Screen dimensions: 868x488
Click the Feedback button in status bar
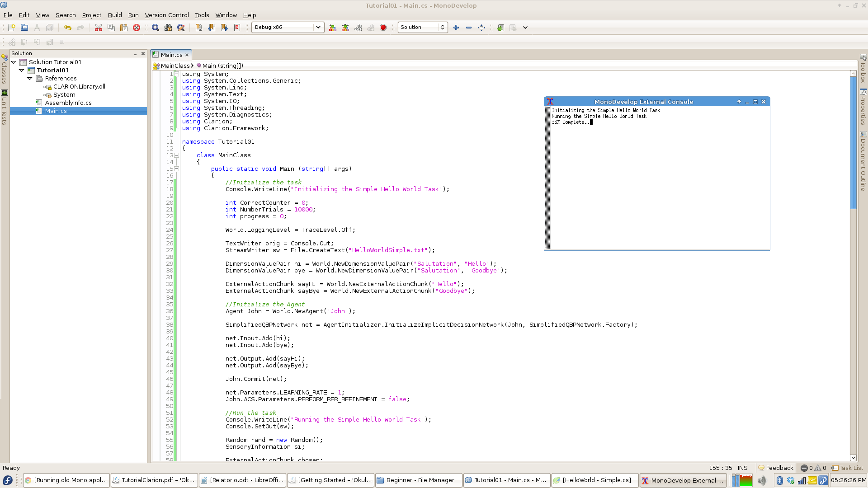coord(776,468)
